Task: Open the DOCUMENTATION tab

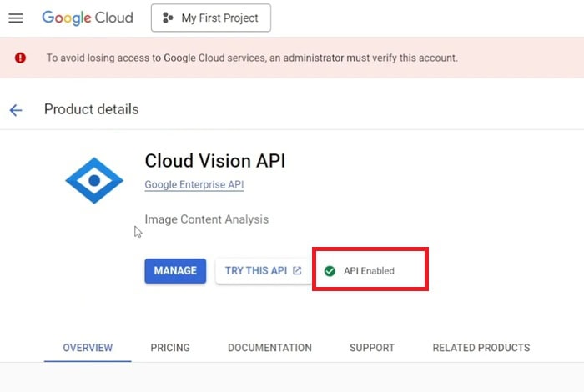Action: click(x=269, y=348)
